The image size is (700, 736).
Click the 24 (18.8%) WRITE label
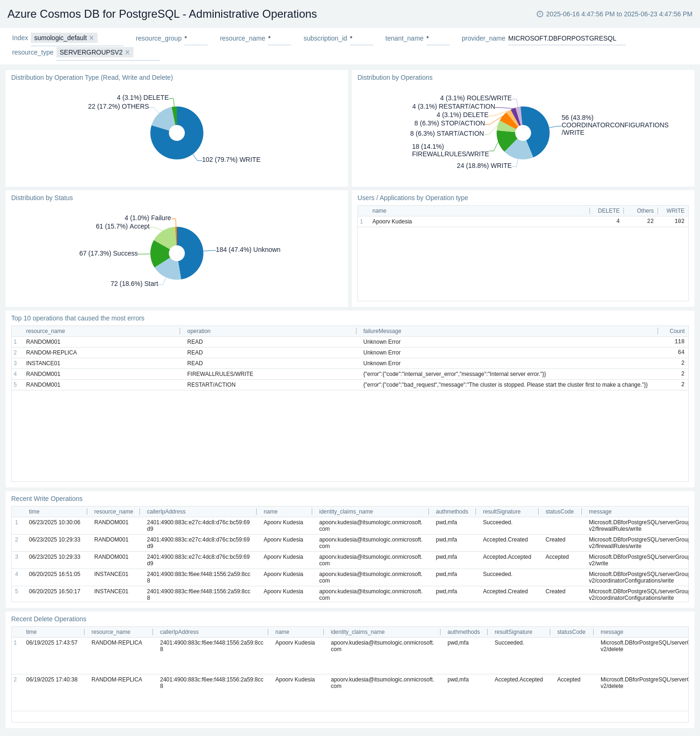[x=484, y=166]
